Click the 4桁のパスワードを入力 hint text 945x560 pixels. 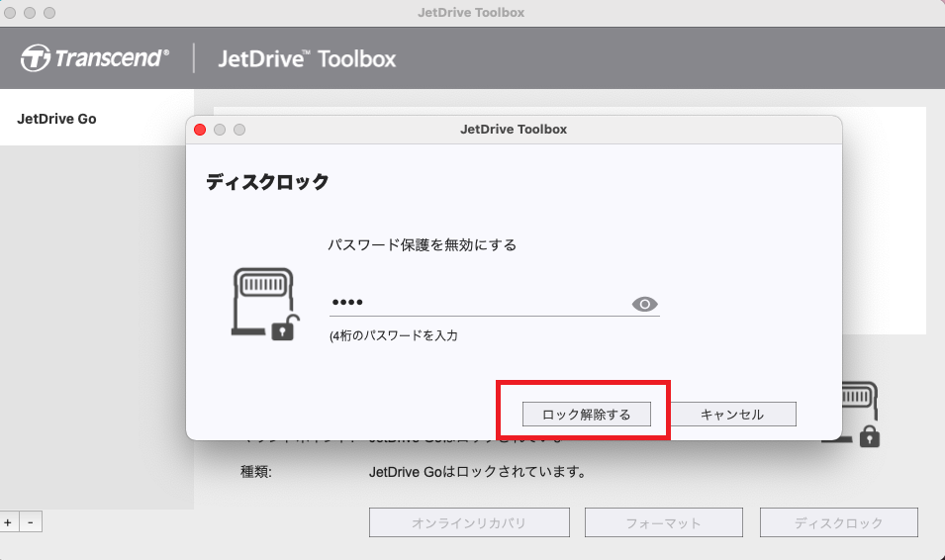click(x=394, y=335)
